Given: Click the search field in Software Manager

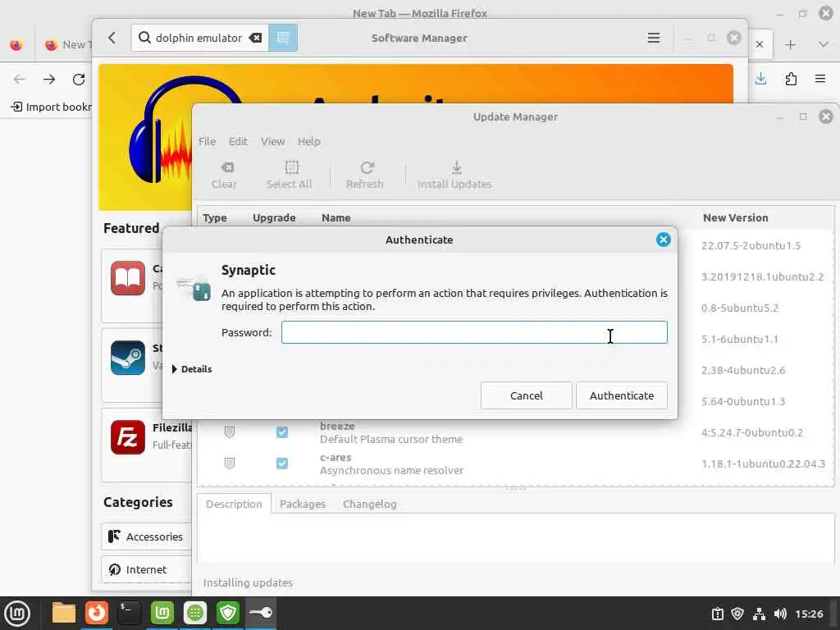Looking at the screenshot, I should coord(199,38).
